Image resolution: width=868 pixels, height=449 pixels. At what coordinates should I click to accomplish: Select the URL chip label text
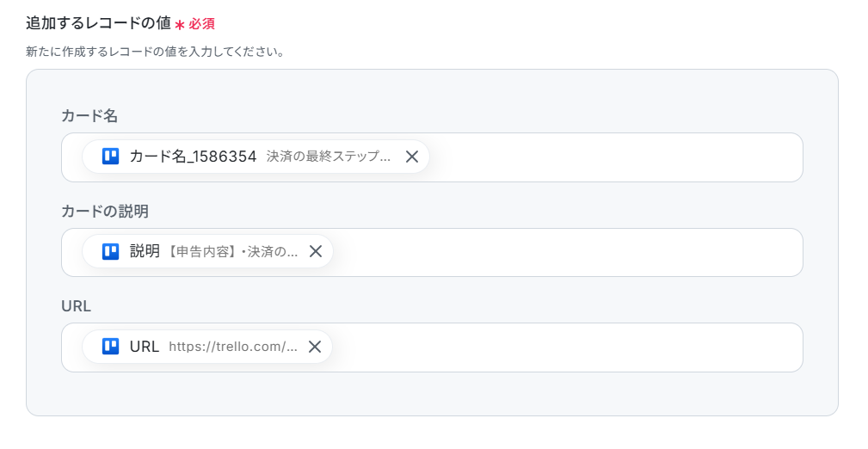coord(145,347)
